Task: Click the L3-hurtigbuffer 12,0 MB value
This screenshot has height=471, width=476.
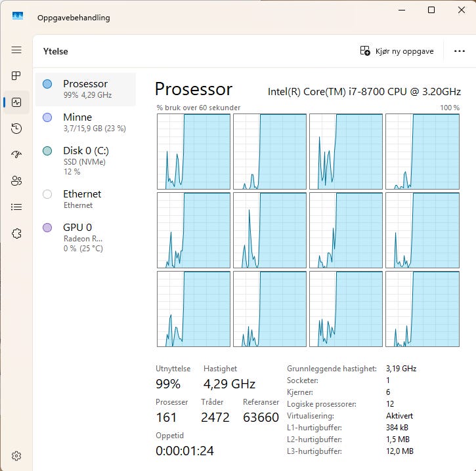Action: (x=400, y=451)
